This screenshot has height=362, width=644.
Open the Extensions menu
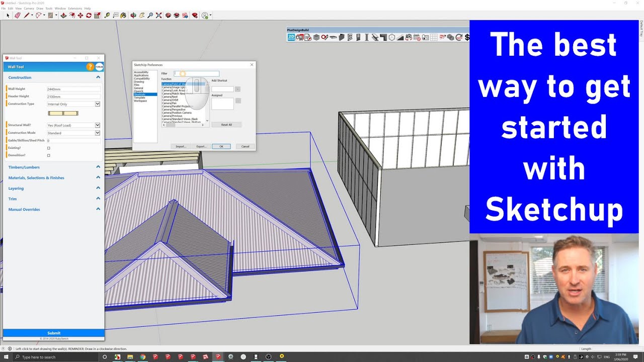(x=75, y=9)
